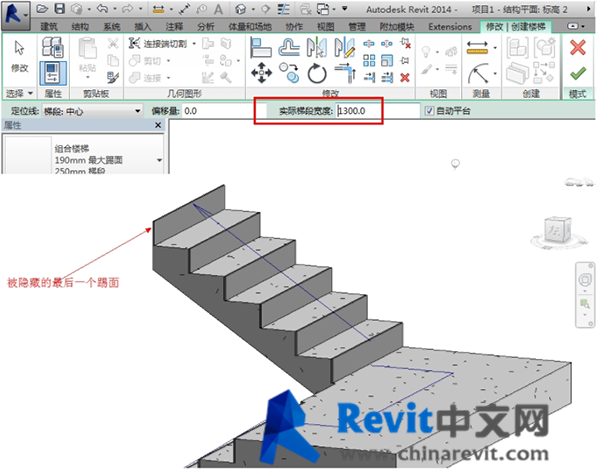
Task: Open the 视图 ribbon tab
Action: click(326, 26)
